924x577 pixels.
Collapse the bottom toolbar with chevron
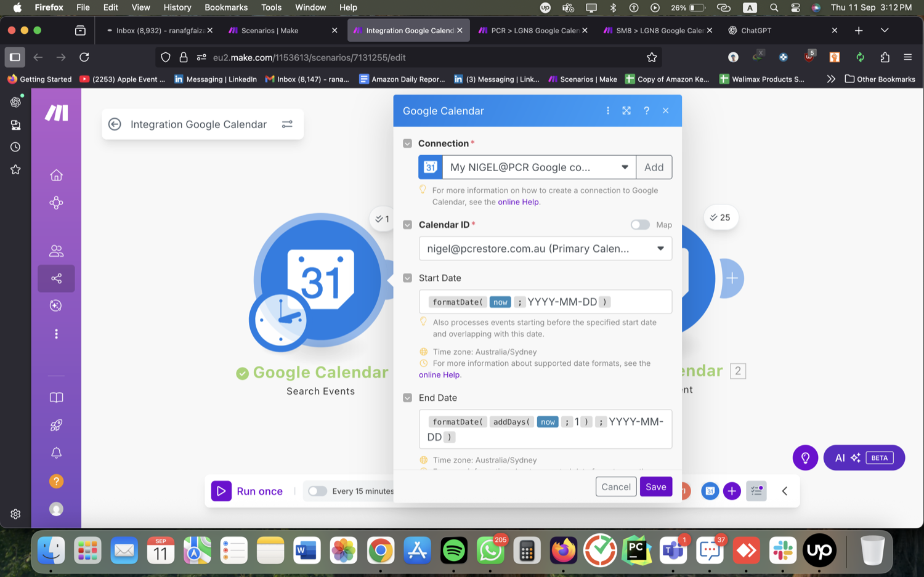pyautogui.click(x=784, y=491)
